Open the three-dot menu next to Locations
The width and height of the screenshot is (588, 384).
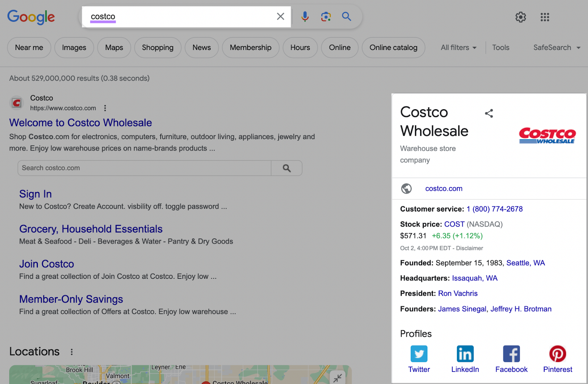tap(72, 352)
